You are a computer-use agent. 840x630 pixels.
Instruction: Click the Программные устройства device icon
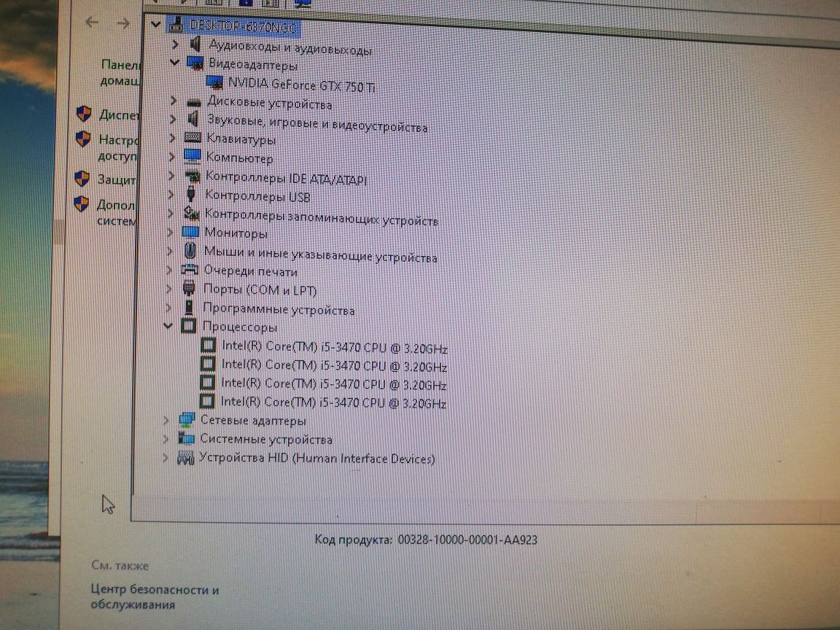tap(188, 307)
